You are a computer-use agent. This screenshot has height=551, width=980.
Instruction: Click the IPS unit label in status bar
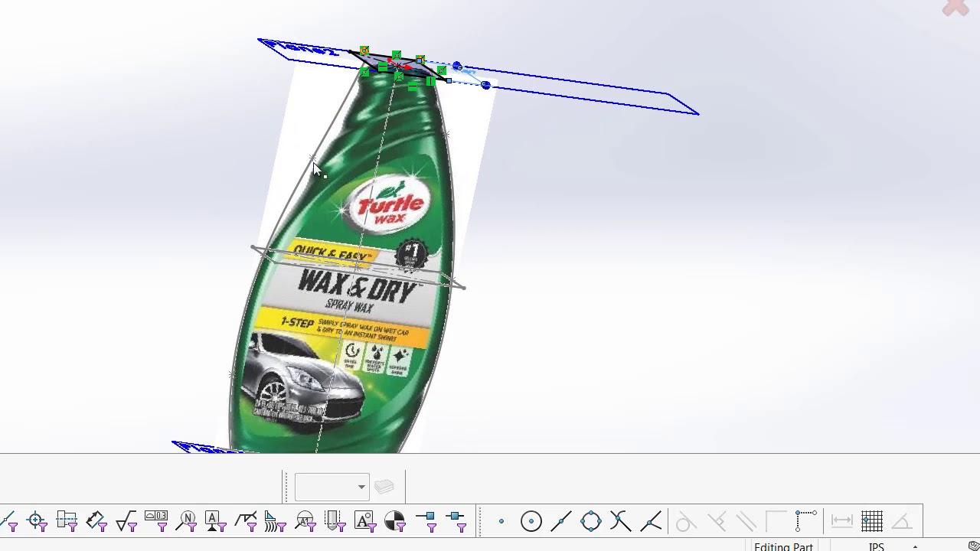[x=877, y=546]
